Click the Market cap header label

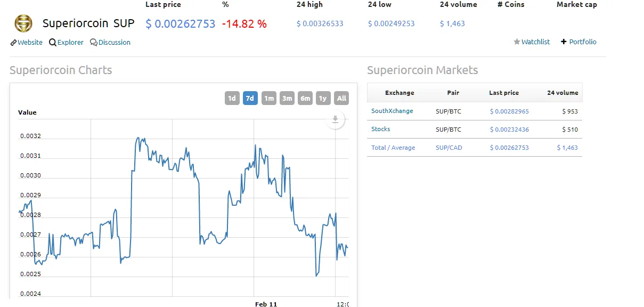click(577, 4)
